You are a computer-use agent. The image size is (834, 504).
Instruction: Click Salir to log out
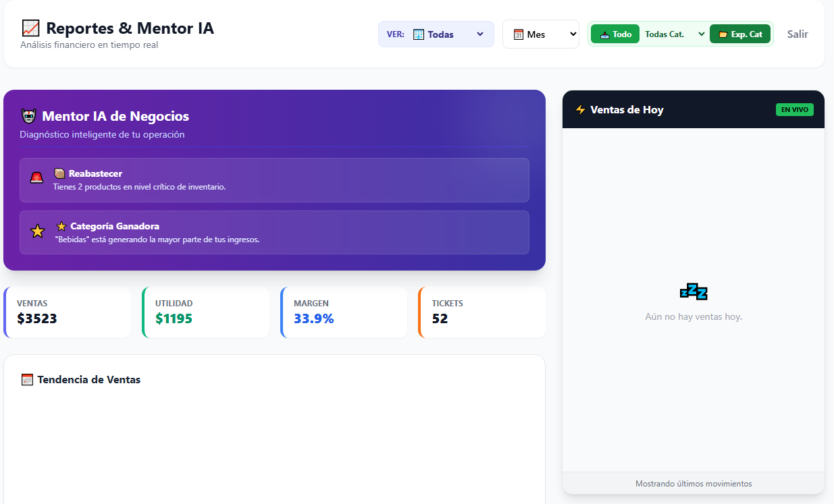click(797, 34)
